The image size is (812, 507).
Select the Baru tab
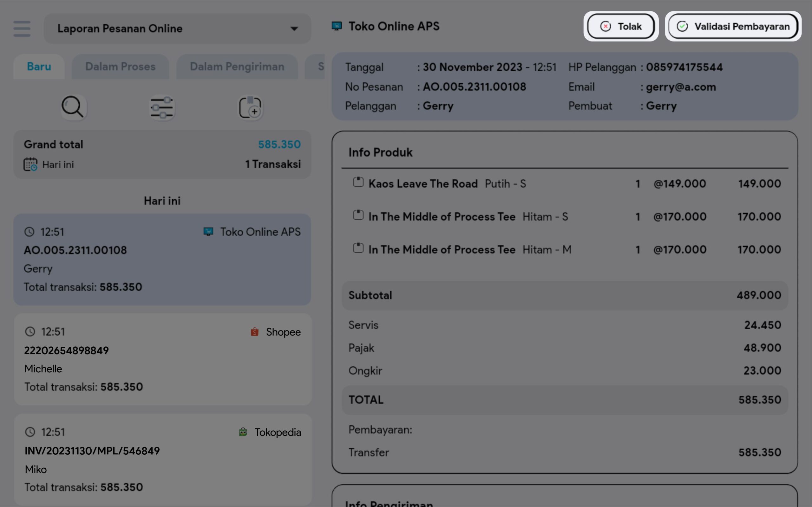(x=39, y=67)
